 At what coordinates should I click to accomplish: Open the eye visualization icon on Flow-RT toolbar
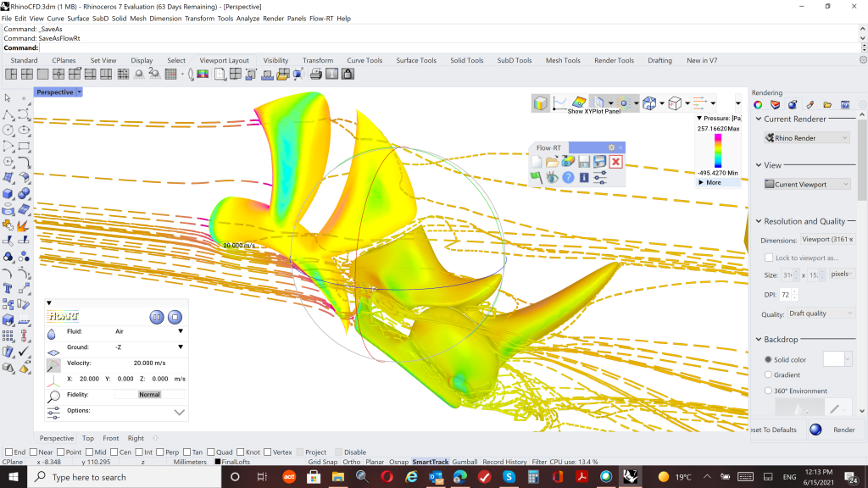click(553, 177)
